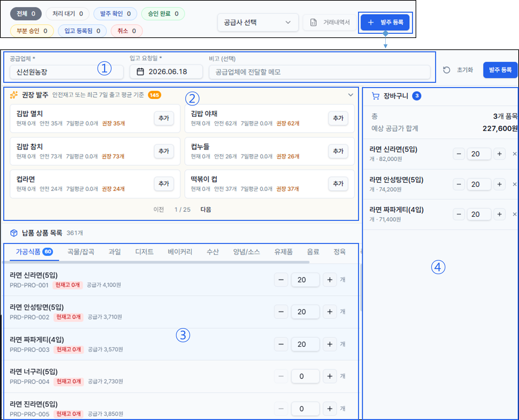The width and height of the screenshot is (519, 420).
Task: Select the 입고 등록됨 status filter chip
Action: pos(82,31)
